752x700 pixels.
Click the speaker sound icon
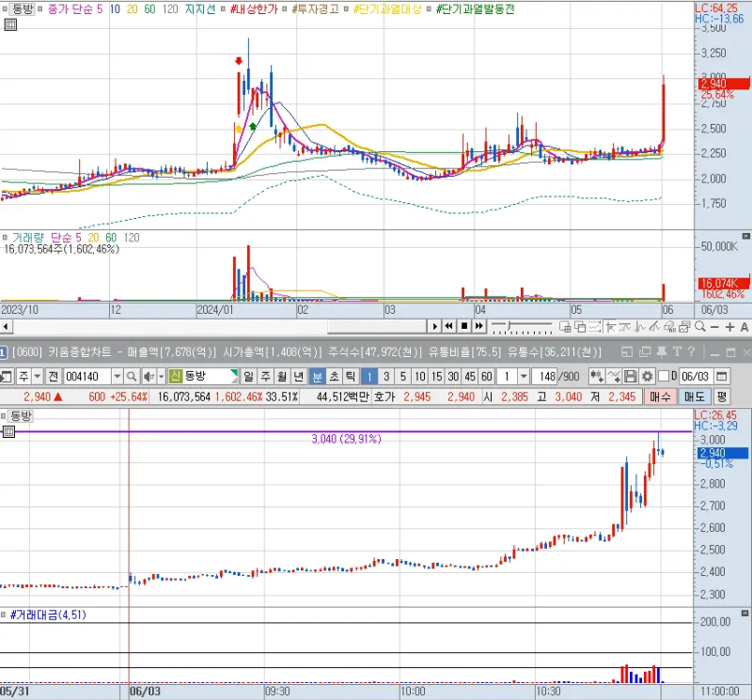149,377
